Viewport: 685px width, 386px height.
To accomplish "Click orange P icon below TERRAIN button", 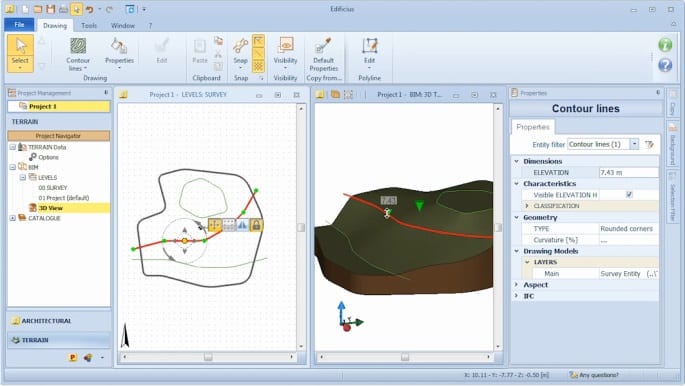I will click(x=73, y=358).
